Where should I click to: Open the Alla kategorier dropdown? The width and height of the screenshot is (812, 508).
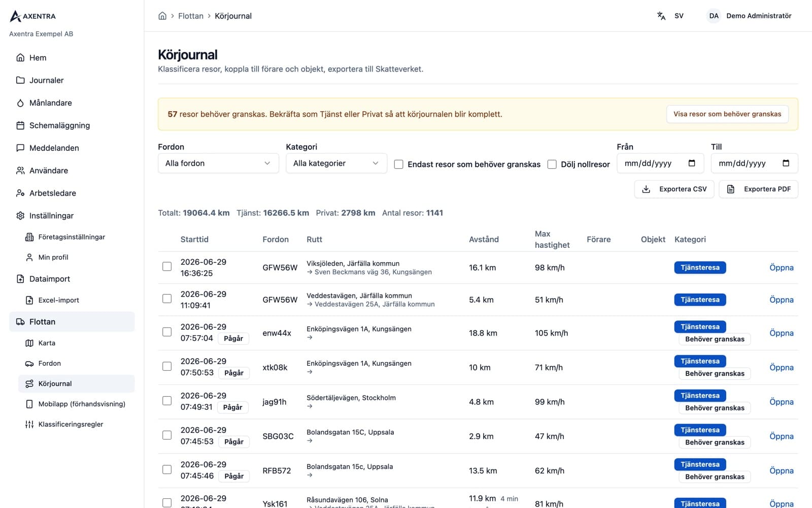[x=336, y=163]
